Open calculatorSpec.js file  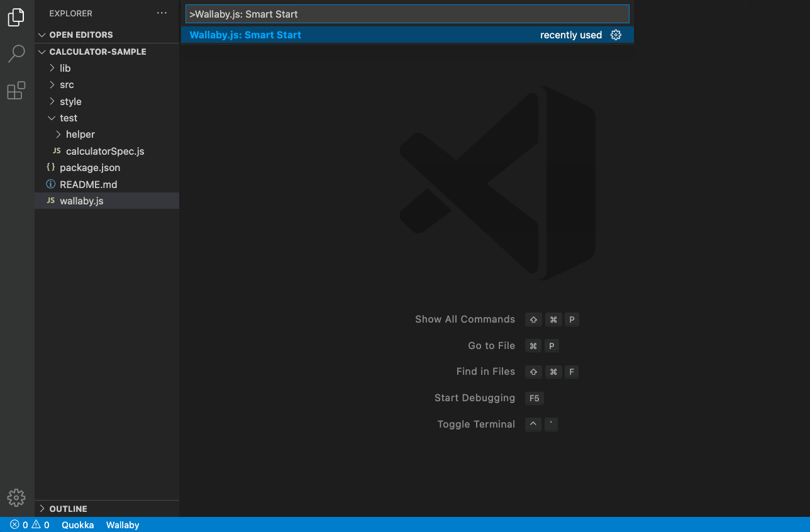tap(105, 151)
